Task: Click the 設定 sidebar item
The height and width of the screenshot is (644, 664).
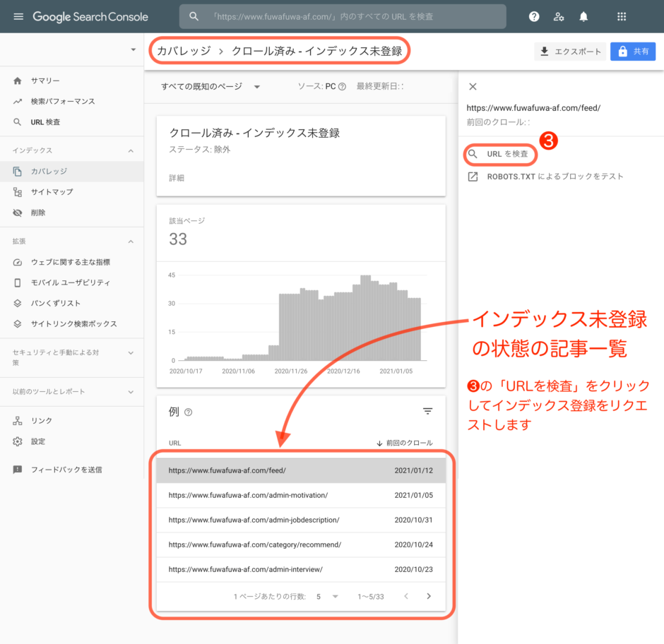Action: pos(72,441)
